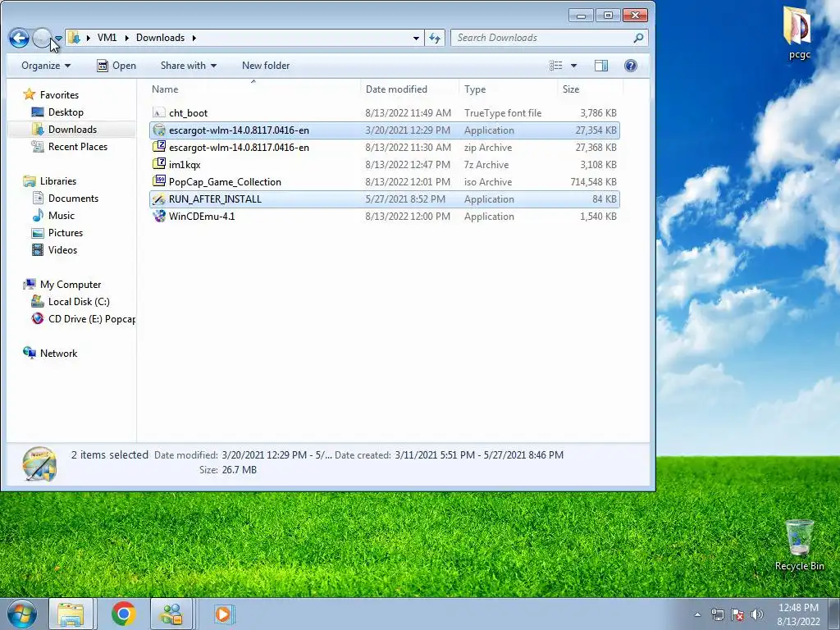Click the Open toolbar button
The width and height of the screenshot is (840, 630).
[116, 66]
